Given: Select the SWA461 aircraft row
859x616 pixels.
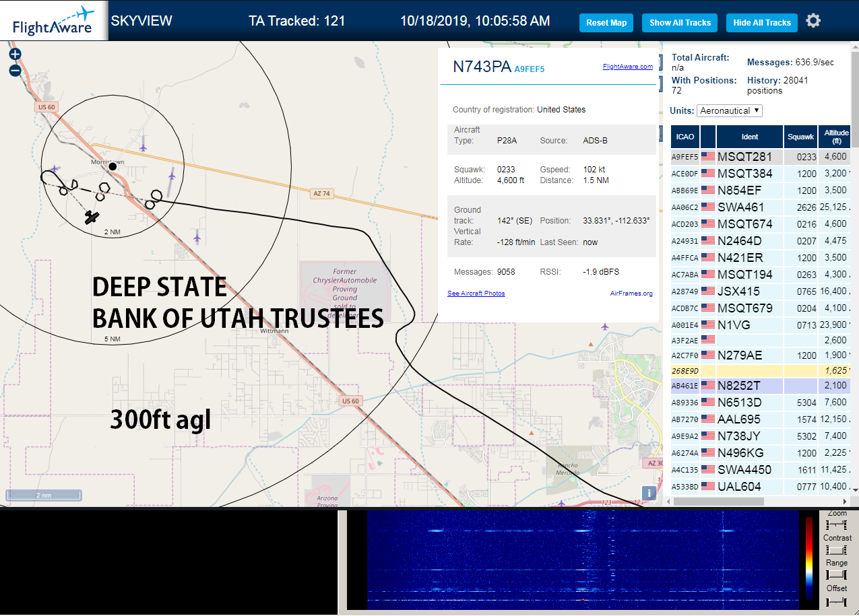Looking at the screenshot, I should point(760,207).
